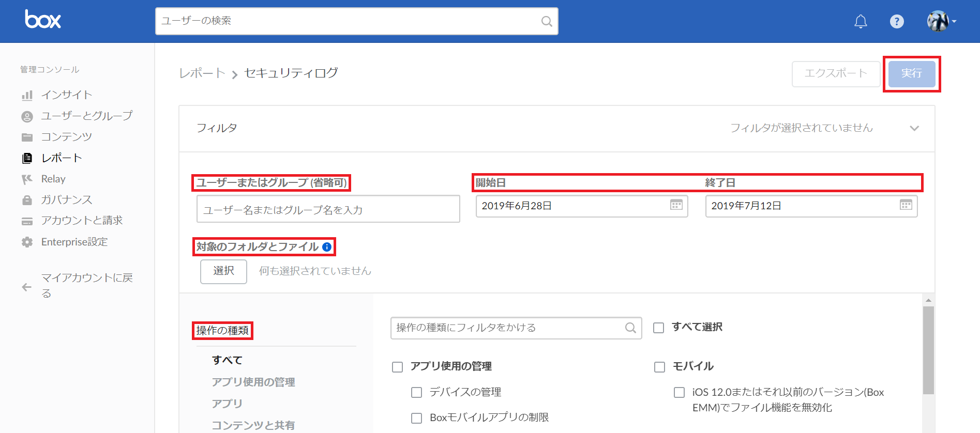
Task: Click the scroll up arrow of operations list
Action: click(x=928, y=300)
